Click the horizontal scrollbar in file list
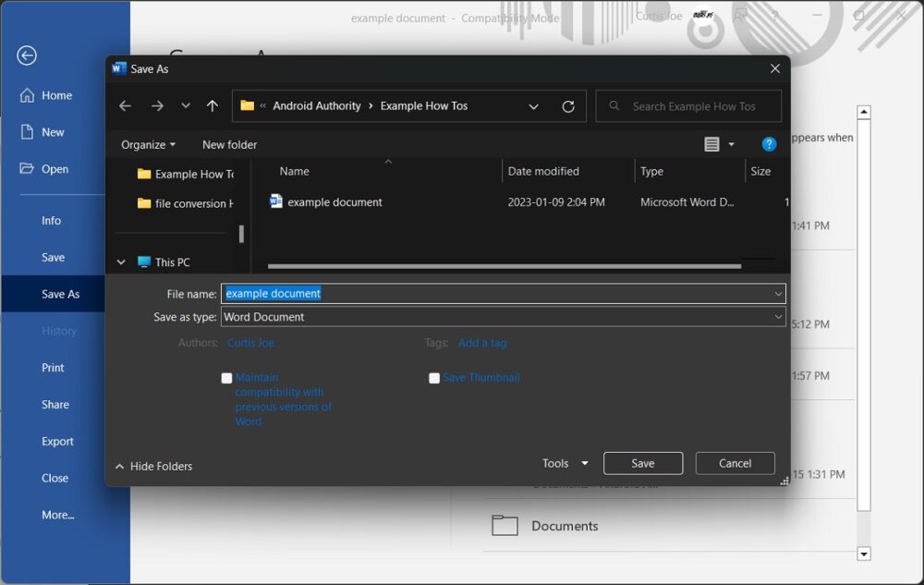The height and width of the screenshot is (585, 924). [504, 266]
